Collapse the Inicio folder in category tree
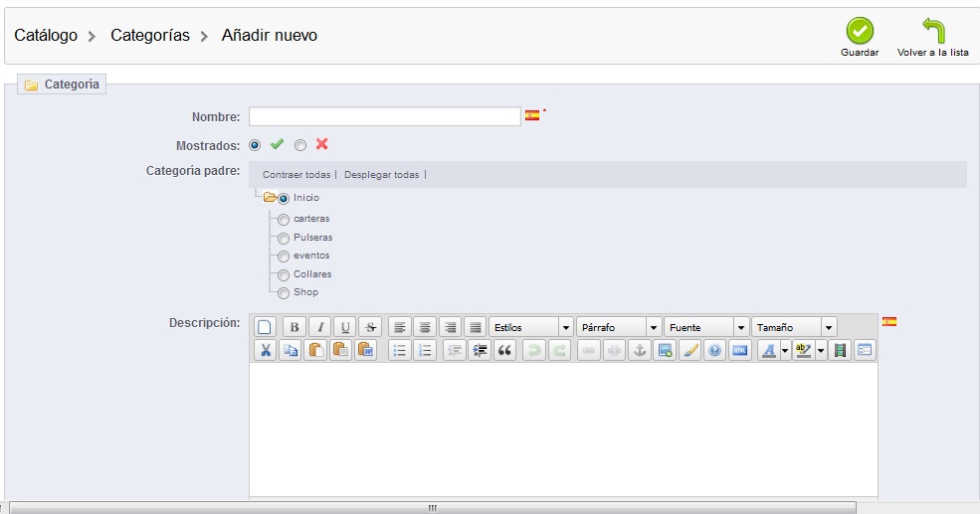This screenshot has height=514, width=980. click(x=270, y=198)
